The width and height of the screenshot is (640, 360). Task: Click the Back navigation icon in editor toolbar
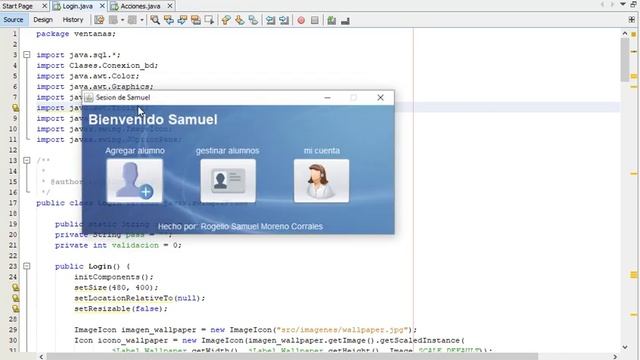pyautogui.click(x=113, y=20)
